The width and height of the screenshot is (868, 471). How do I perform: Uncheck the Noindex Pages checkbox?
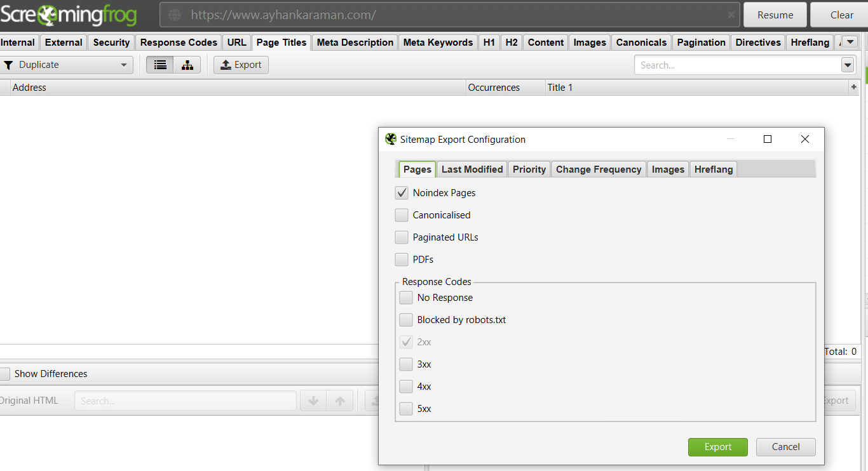[402, 193]
